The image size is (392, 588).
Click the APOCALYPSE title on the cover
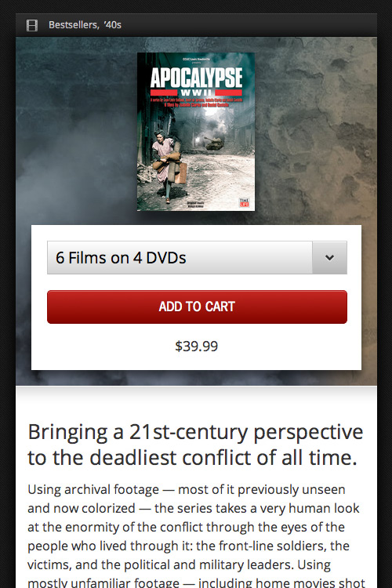tap(196, 78)
